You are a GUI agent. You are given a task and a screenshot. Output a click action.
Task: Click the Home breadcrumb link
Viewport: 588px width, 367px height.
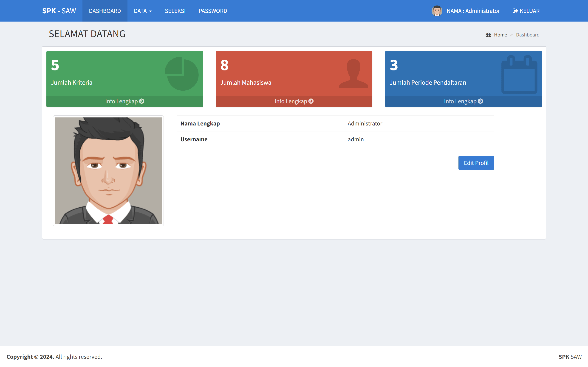pyautogui.click(x=500, y=35)
